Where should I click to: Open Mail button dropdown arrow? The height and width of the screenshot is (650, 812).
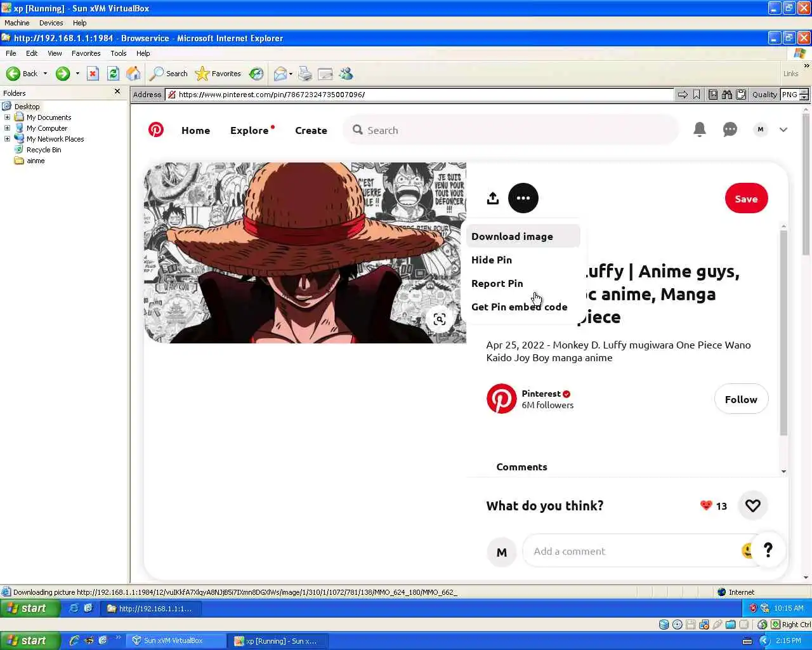291,74
